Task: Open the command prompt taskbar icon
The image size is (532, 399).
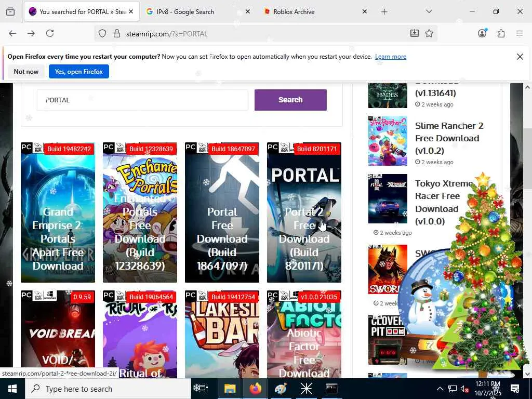Action: tap(331, 389)
